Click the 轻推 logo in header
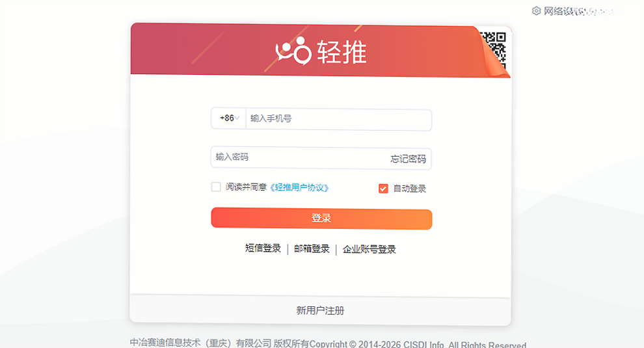The image size is (644, 348). [321, 52]
